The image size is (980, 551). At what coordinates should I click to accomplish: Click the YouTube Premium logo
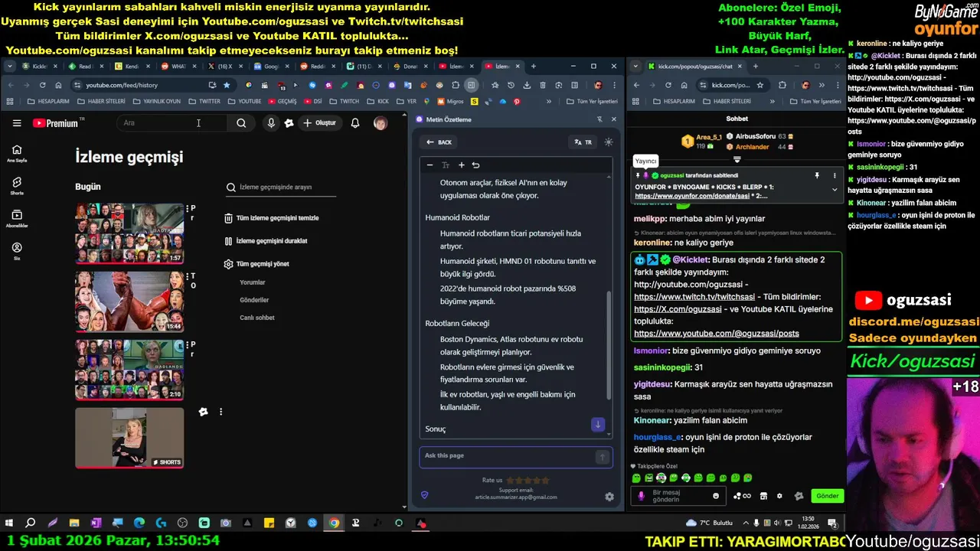click(x=55, y=123)
